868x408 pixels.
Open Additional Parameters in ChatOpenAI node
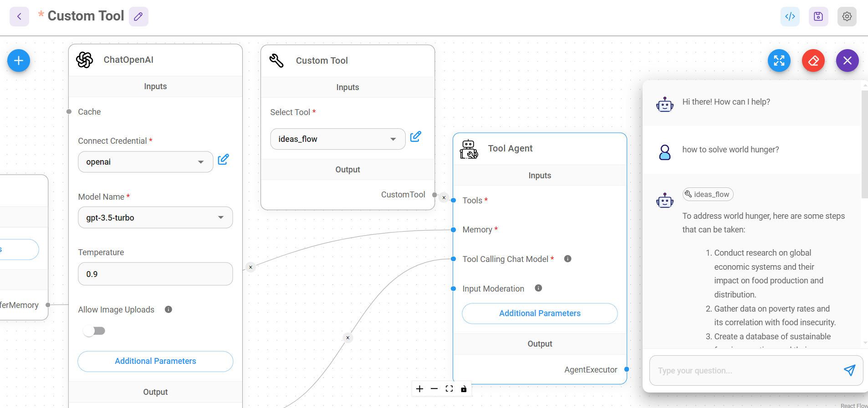[155, 361]
